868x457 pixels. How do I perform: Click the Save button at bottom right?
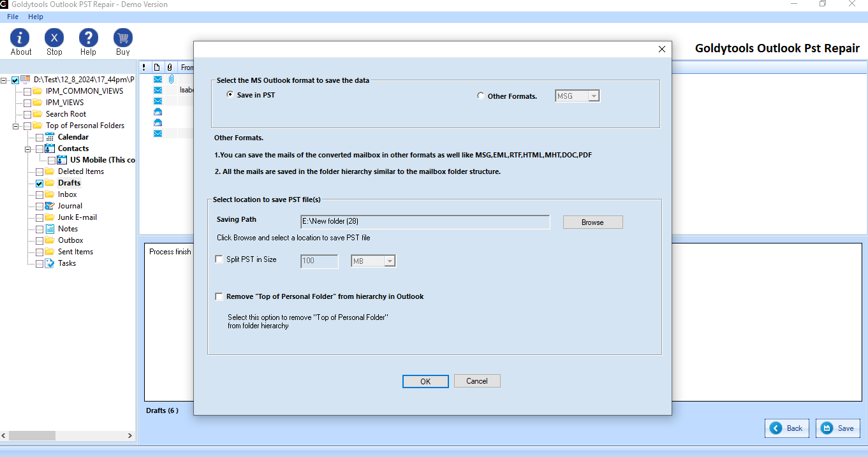point(838,428)
